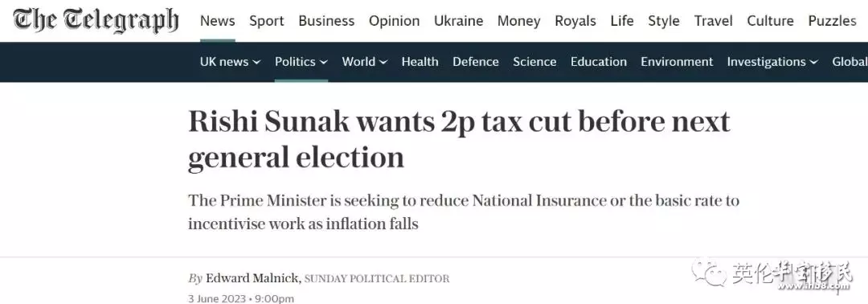This screenshot has height=304, width=868.
Task: Open the Royals section
Action: coord(575,21)
